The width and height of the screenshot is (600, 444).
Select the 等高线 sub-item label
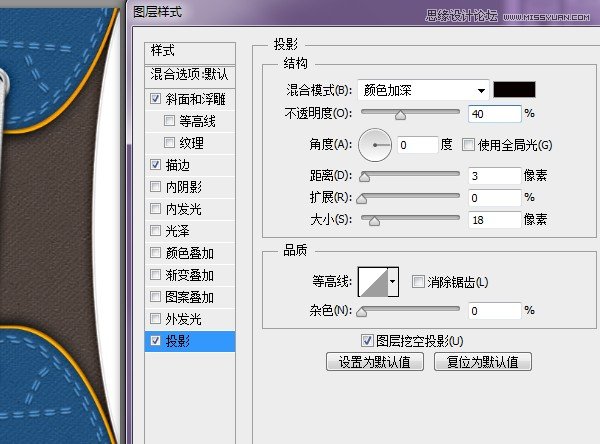click(x=197, y=121)
